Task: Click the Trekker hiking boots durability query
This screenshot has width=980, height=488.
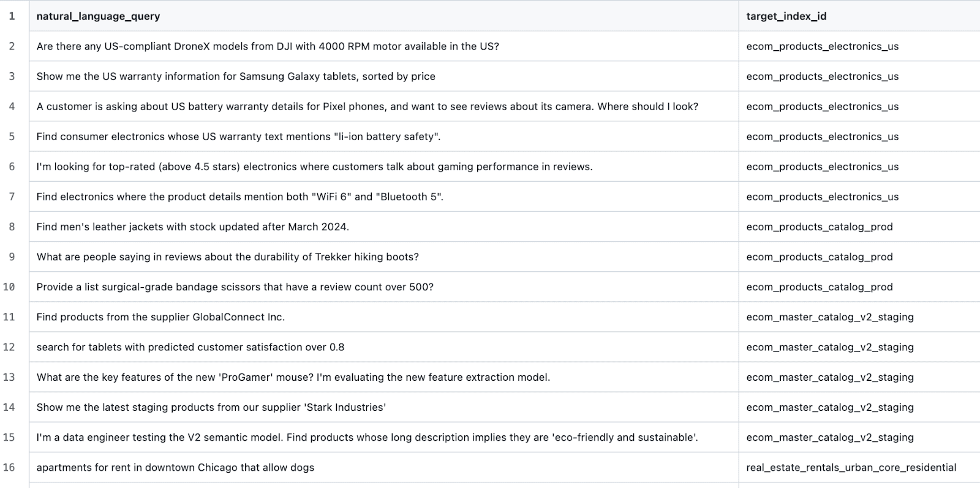Action: [227, 257]
